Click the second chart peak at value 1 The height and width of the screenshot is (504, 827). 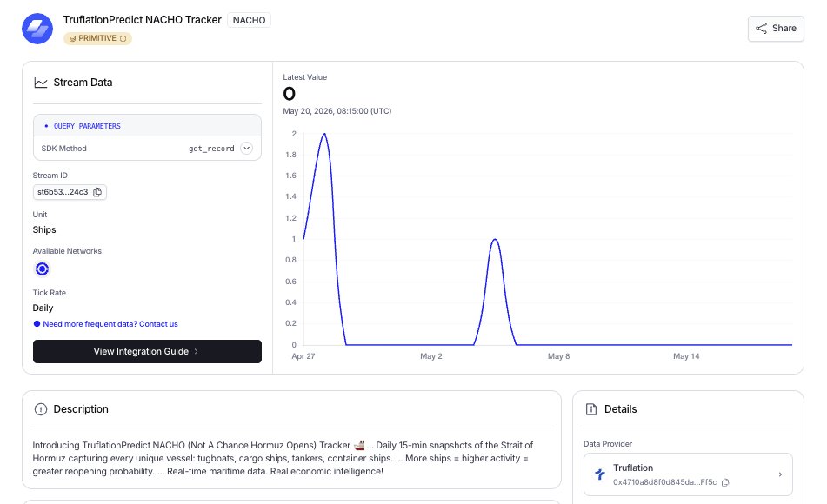pos(495,240)
